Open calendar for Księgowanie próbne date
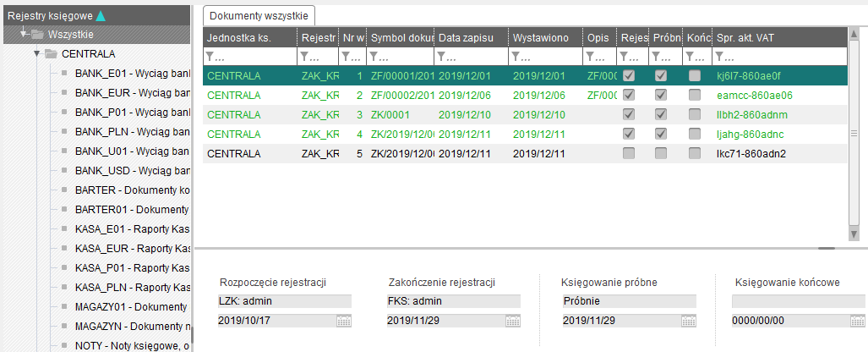This screenshot has height=352, width=868. [689, 321]
